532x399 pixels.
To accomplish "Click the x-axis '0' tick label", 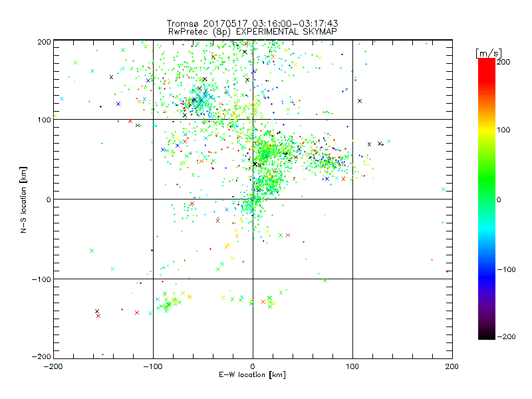I will pyautogui.click(x=253, y=366).
